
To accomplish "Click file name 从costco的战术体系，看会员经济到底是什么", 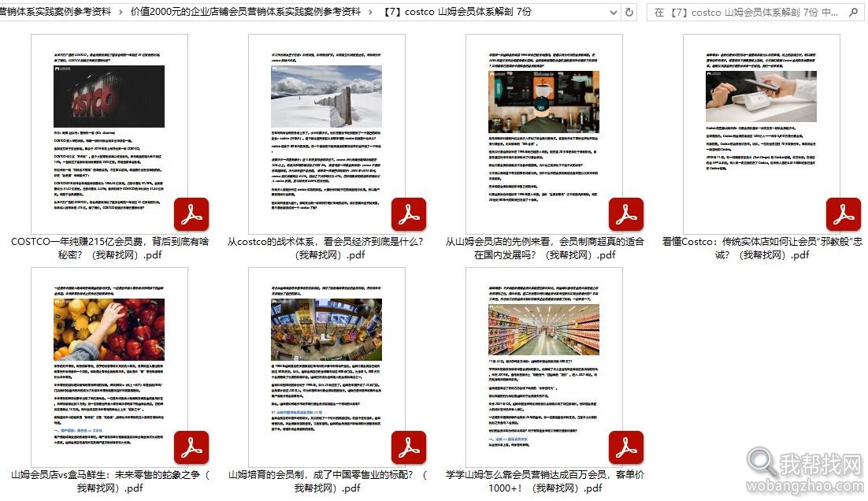I will [326, 248].
